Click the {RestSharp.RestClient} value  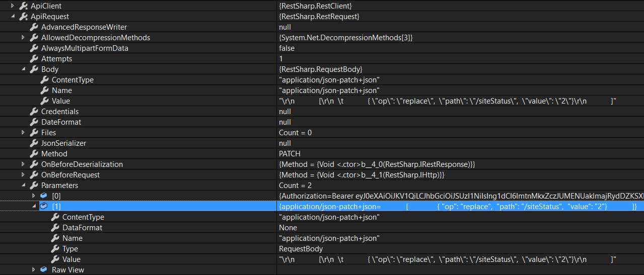pos(315,6)
